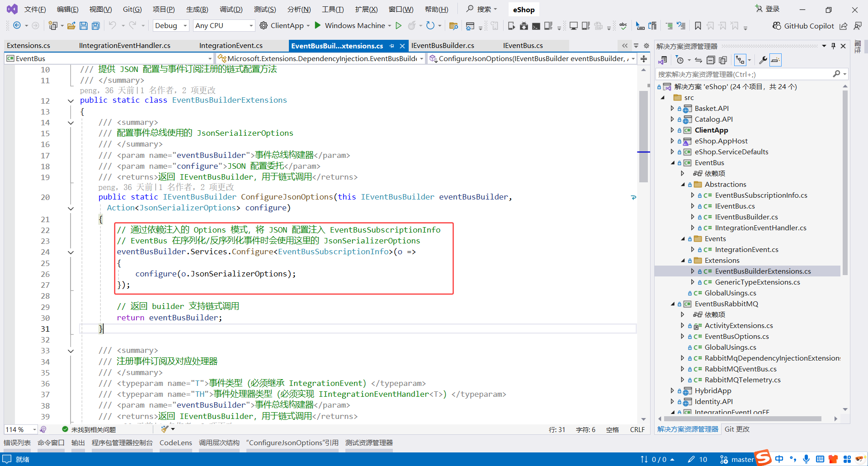
Task: Click the Open File folder icon
Action: pos(71,26)
